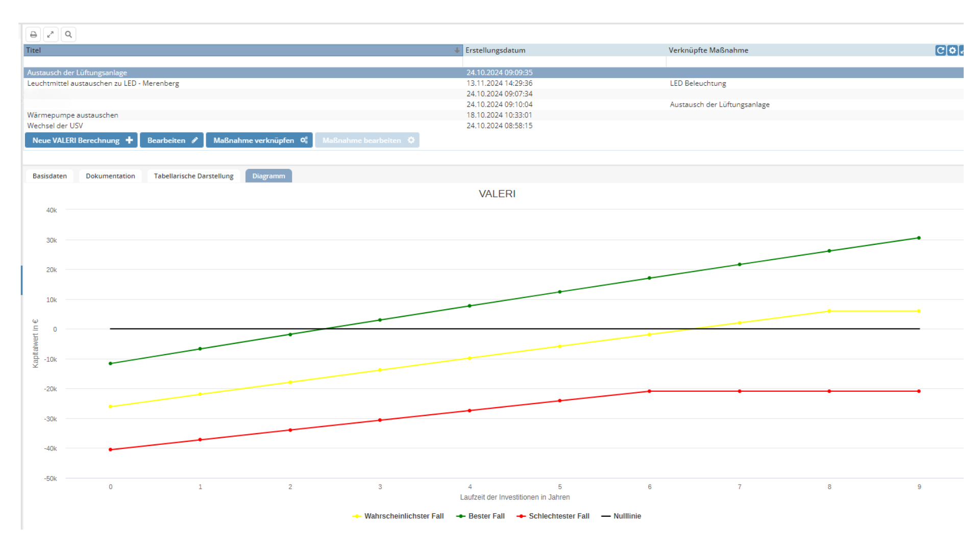The width and height of the screenshot is (980, 551).
Task: Open table settings gear icon
Action: pos(952,51)
